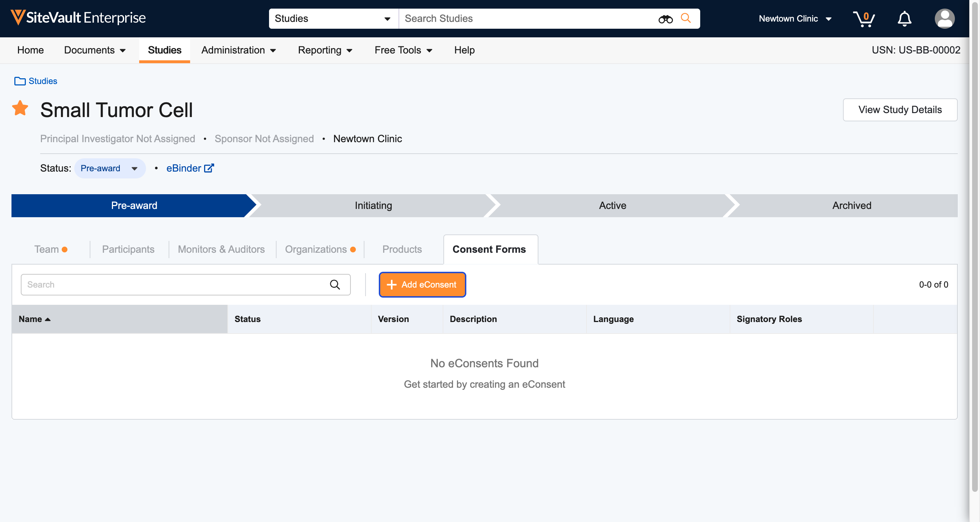The image size is (980, 522).
Task: Expand the Administration menu
Action: (239, 50)
